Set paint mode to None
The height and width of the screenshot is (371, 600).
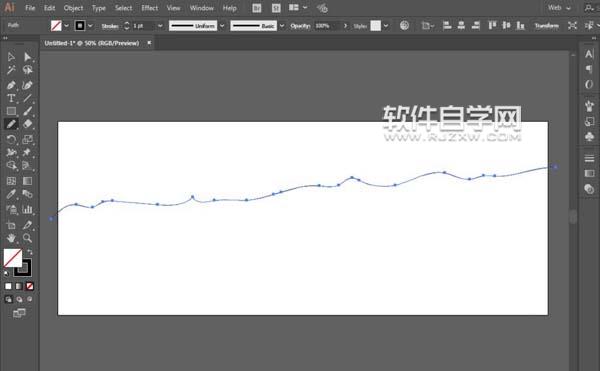29,286
